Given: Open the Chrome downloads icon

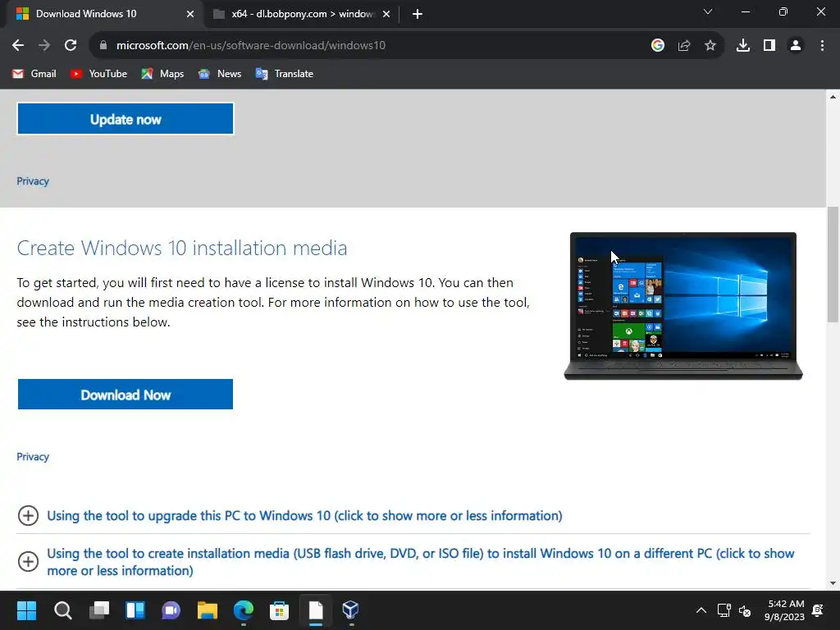Looking at the screenshot, I should pyautogui.click(x=743, y=46).
